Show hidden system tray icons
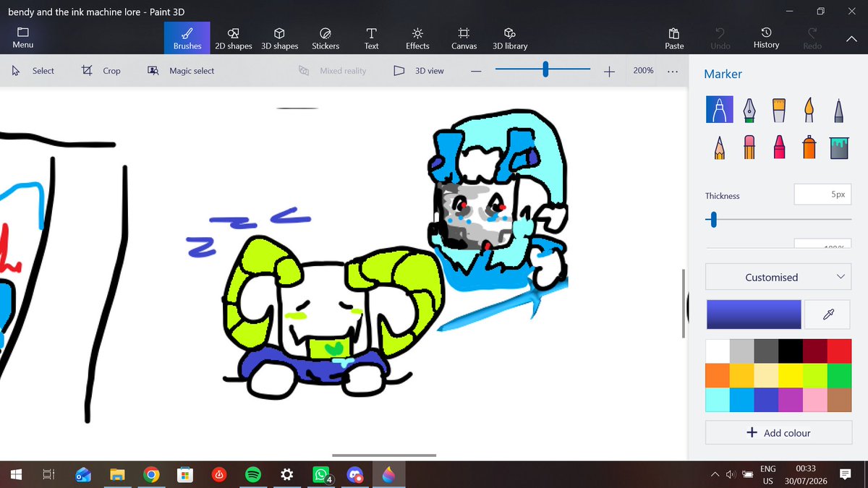The height and width of the screenshot is (488, 868). click(715, 474)
